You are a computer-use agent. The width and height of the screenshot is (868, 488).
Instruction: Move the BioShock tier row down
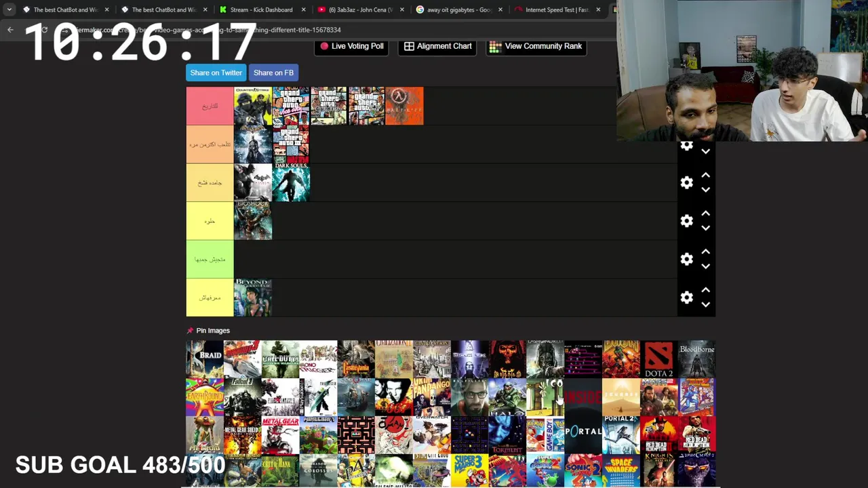pyautogui.click(x=706, y=228)
